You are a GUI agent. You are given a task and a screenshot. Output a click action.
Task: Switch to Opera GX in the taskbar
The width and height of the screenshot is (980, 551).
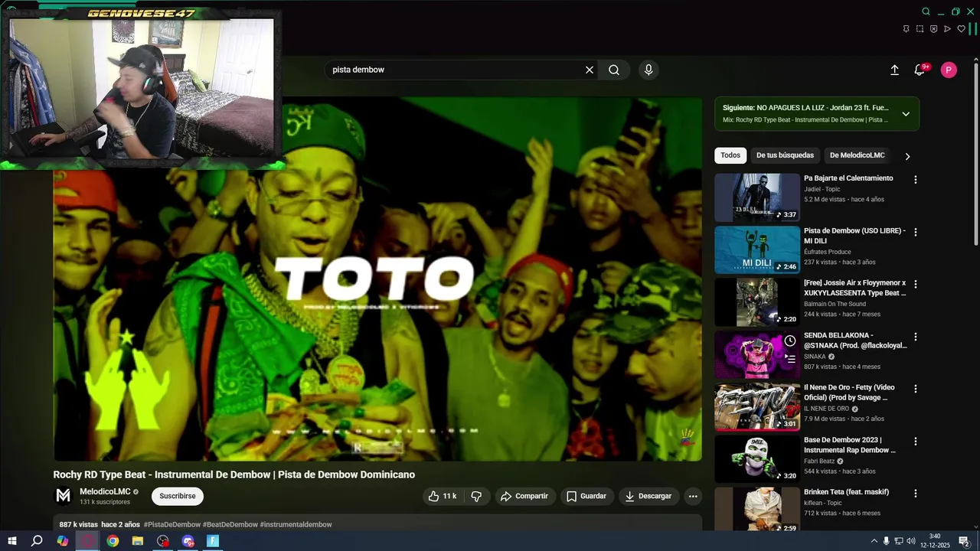87,541
